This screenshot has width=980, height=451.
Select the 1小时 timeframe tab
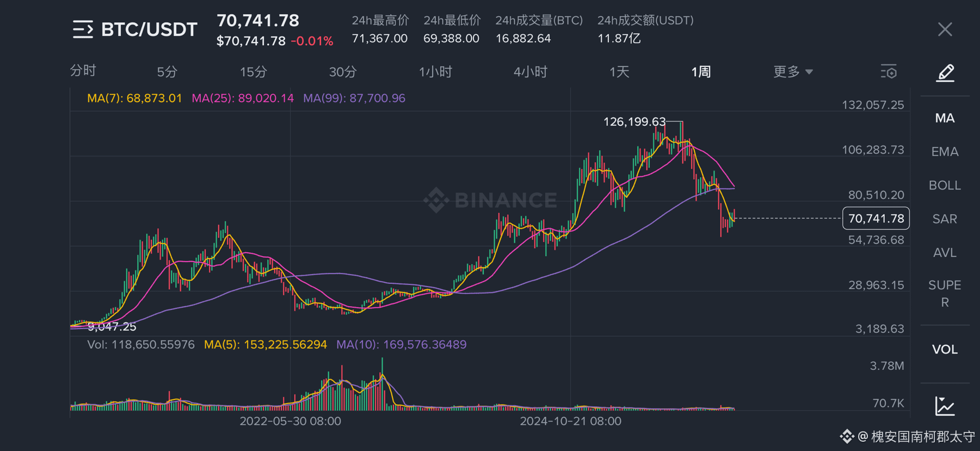435,72
